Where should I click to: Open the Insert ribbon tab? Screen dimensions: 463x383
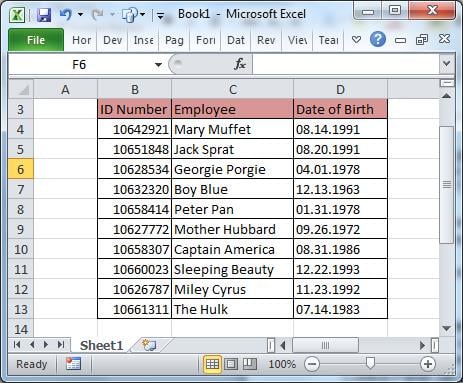click(143, 40)
